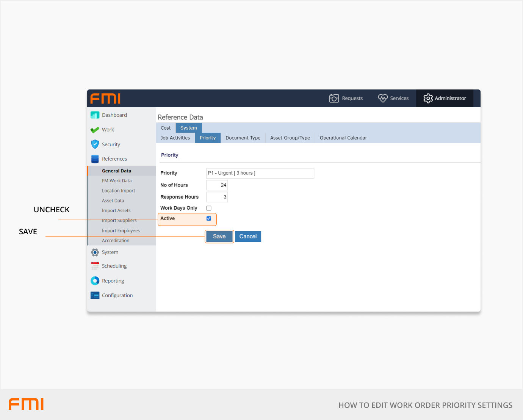Open Services via the heartbeat icon
This screenshot has width=523, height=420.
click(x=383, y=99)
